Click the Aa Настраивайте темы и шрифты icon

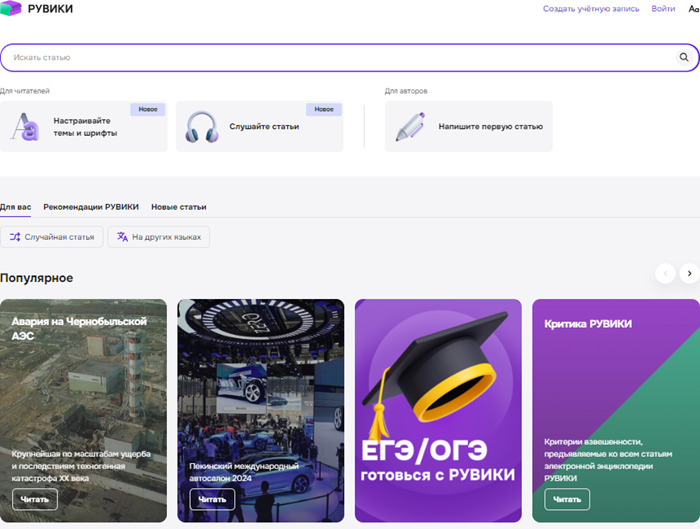(x=25, y=127)
